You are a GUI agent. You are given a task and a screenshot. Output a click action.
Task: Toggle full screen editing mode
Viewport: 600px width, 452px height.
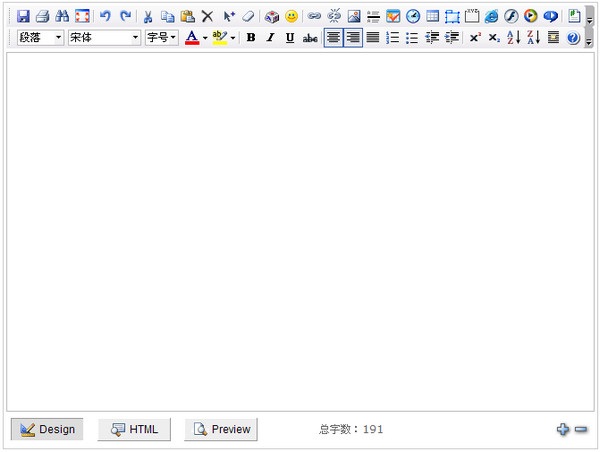[82, 16]
